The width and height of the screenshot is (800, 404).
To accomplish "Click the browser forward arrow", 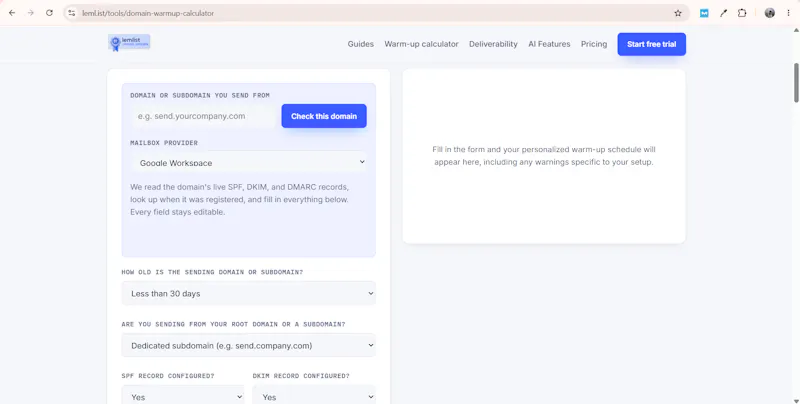I will coord(31,13).
